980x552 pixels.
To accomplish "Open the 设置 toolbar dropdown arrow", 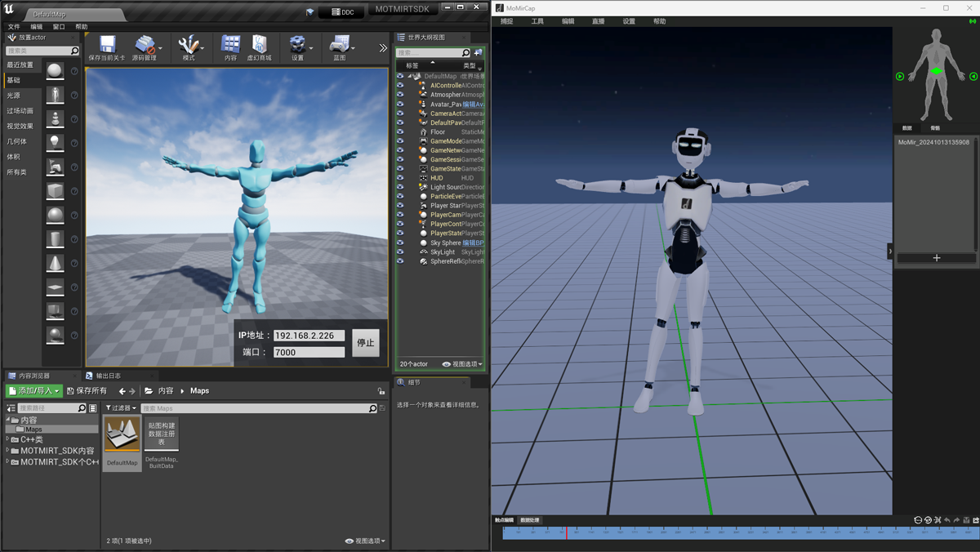I will (x=310, y=47).
